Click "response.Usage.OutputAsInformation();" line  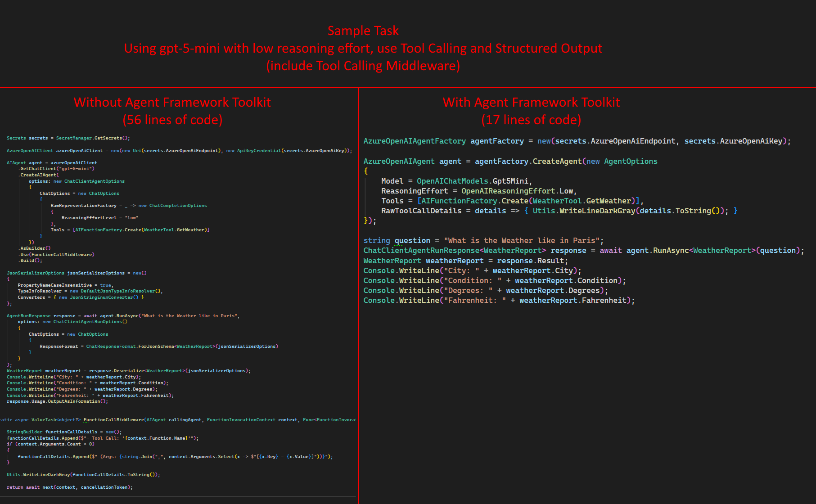(58, 401)
